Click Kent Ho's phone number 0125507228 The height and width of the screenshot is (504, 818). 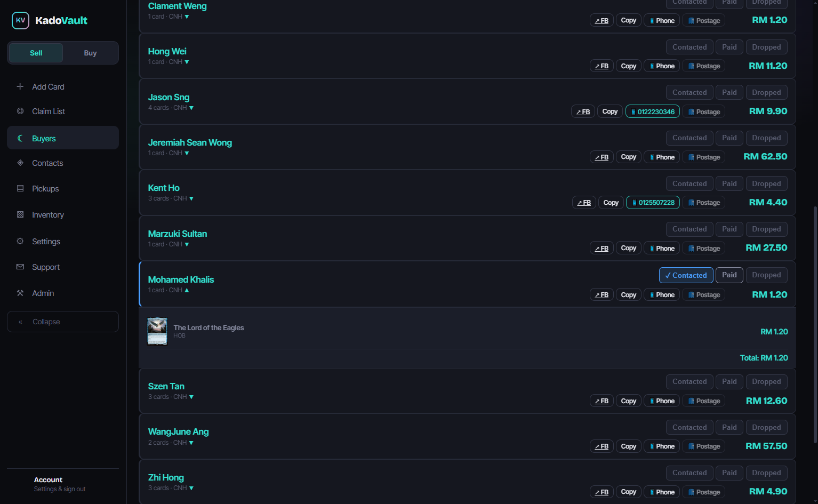pyautogui.click(x=653, y=203)
